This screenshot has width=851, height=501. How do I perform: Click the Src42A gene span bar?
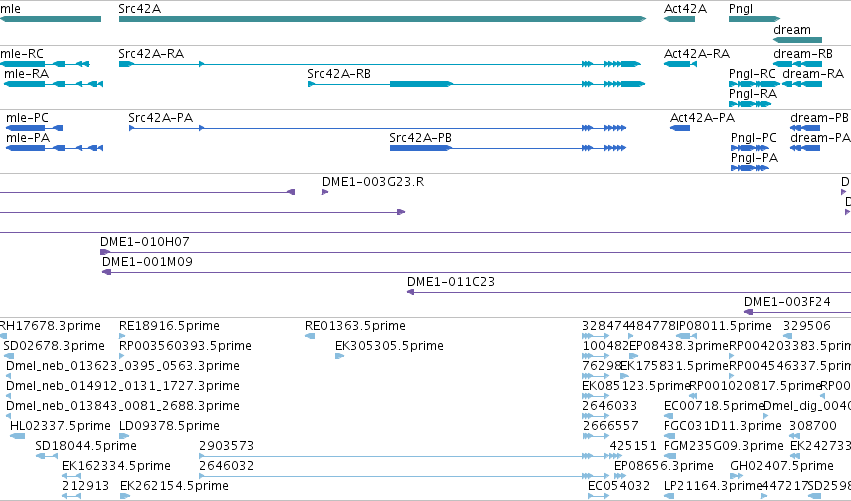click(382, 19)
